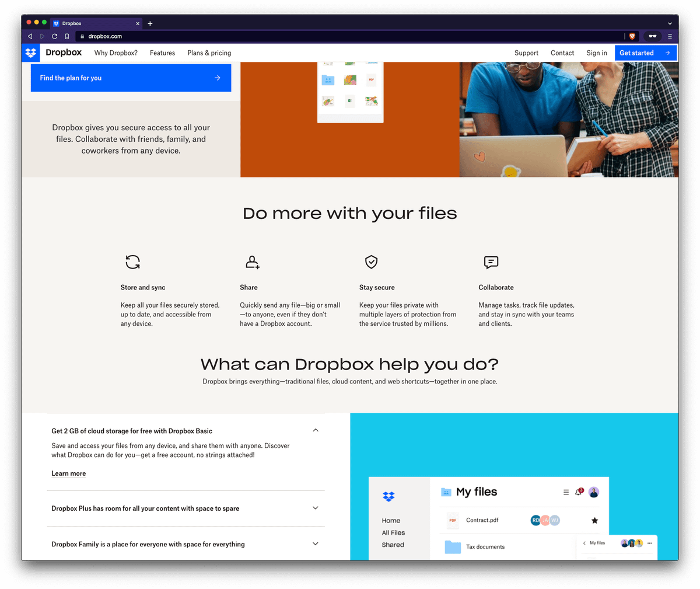Click the Stay secure shield icon

[371, 262]
